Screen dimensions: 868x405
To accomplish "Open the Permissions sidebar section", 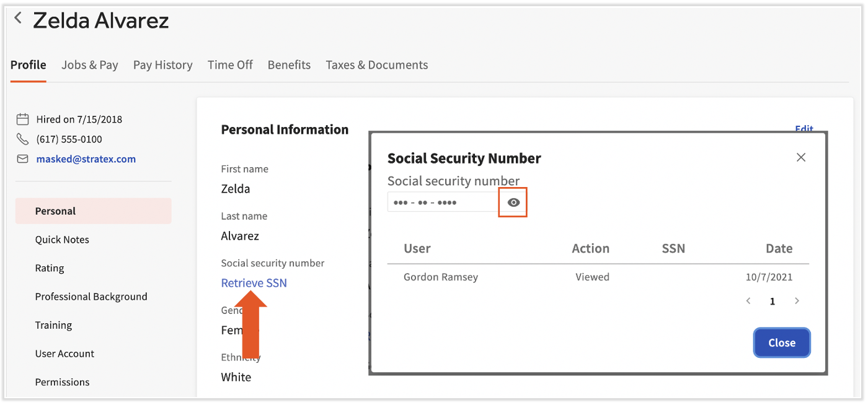I will tap(62, 382).
